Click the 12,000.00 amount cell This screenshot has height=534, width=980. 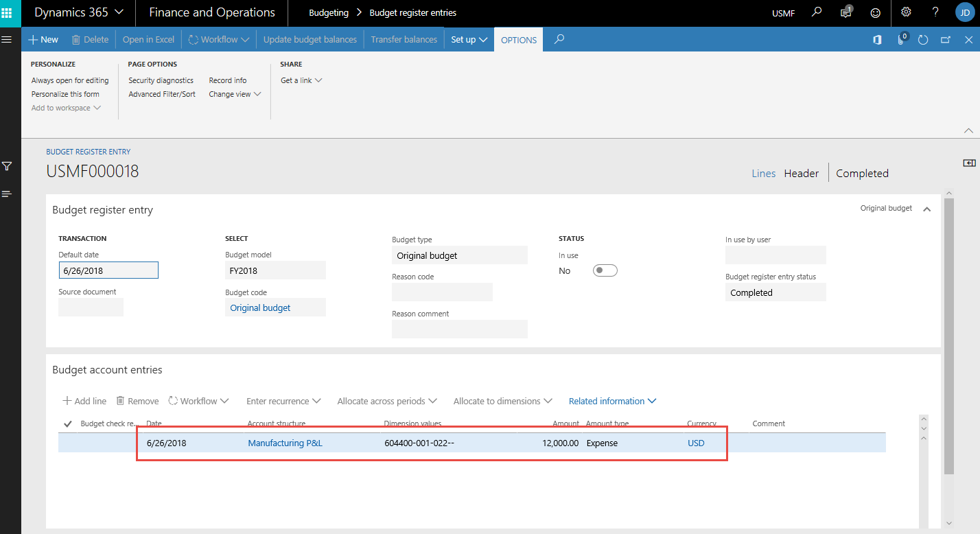(x=560, y=443)
